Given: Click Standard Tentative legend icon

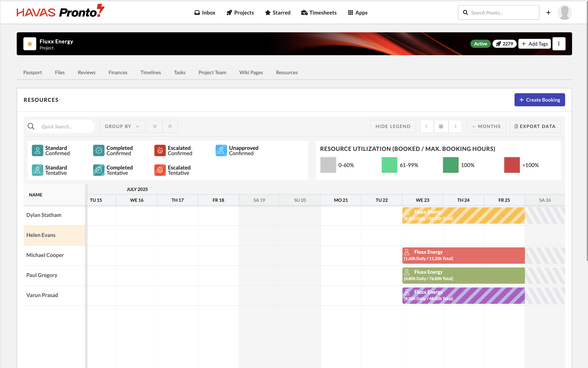Looking at the screenshot, I should [x=37, y=170].
